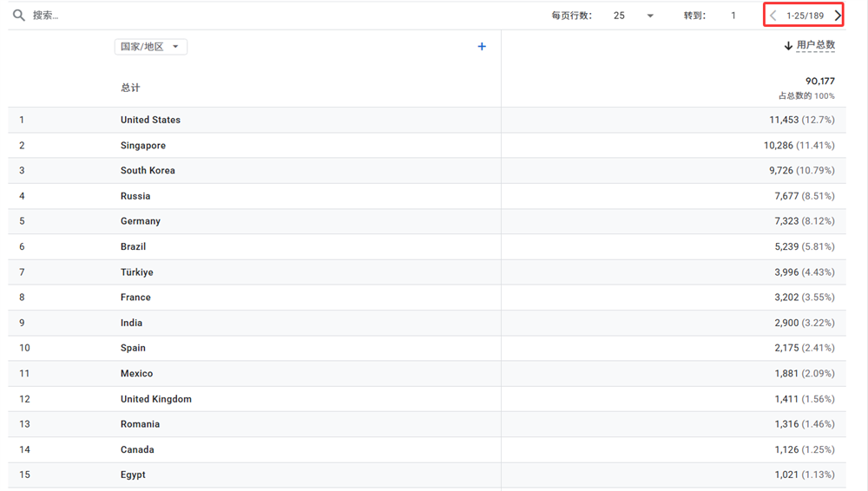Click the value 1,021 (1.13%)
The image size is (868, 491).
[x=805, y=475]
